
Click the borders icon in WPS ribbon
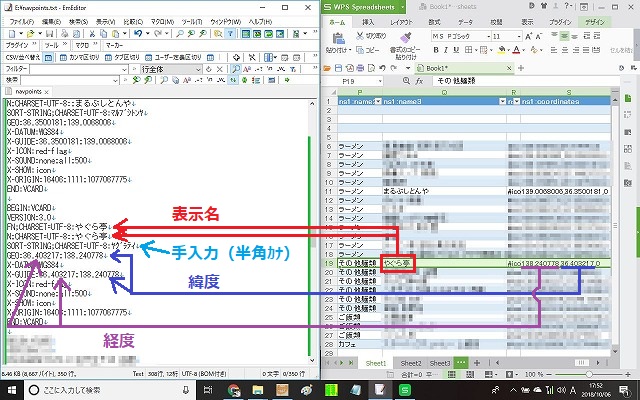pos(469,50)
